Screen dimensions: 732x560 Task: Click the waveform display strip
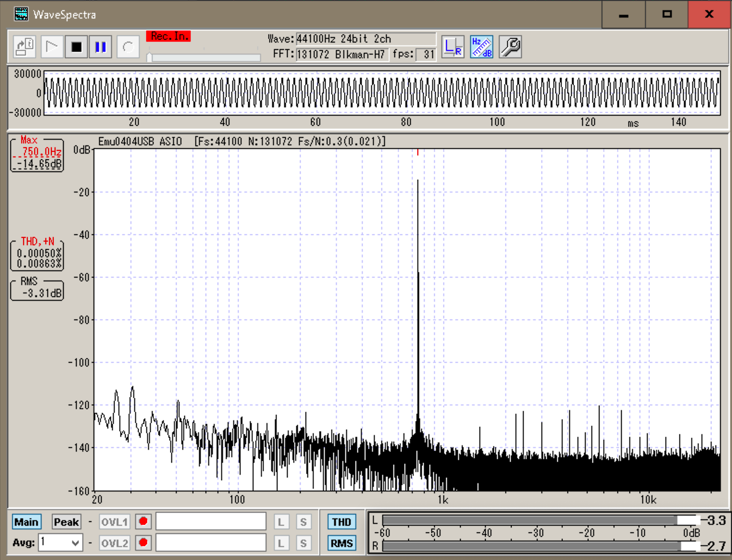point(382,93)
